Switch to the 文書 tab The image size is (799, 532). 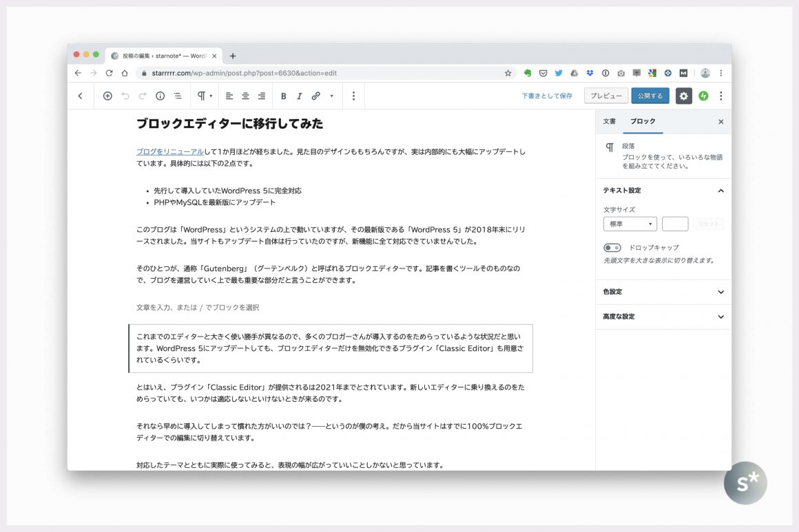610,121
